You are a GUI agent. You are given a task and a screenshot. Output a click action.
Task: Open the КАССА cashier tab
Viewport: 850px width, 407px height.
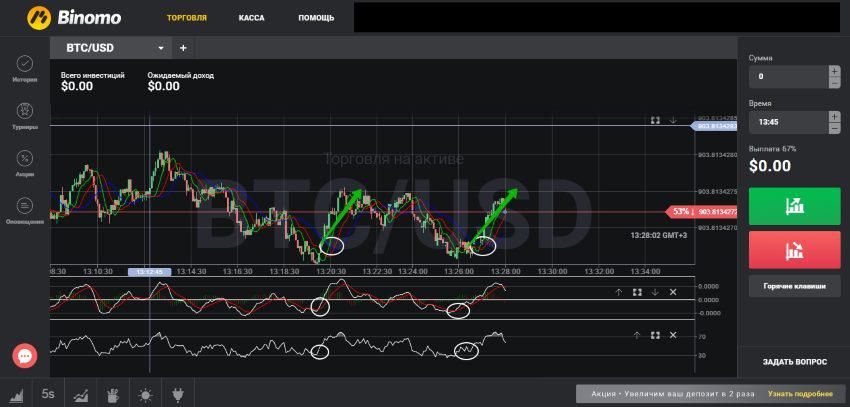click(252, 17)
